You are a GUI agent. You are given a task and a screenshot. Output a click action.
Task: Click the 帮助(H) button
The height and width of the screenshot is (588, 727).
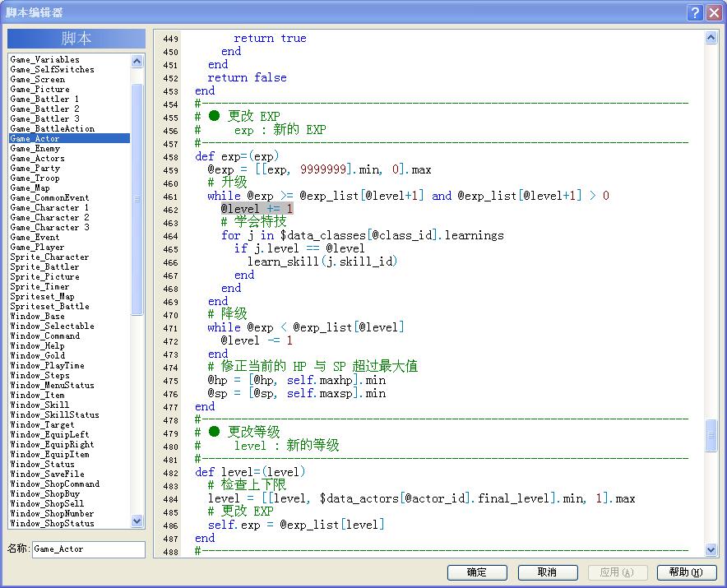click(687, 572)
